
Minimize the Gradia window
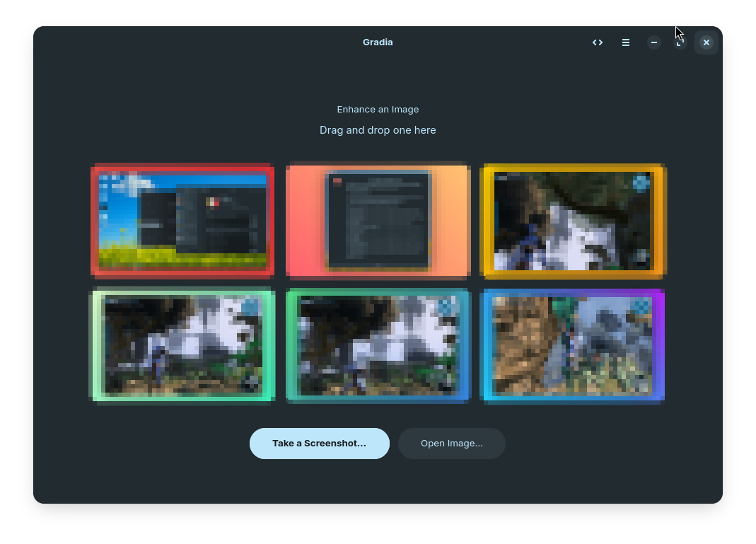point(654,42)
